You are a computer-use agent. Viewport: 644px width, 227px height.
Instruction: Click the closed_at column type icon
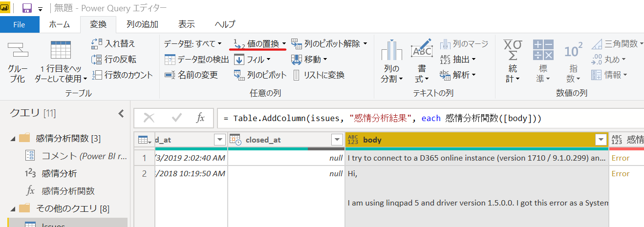[236, 140]
